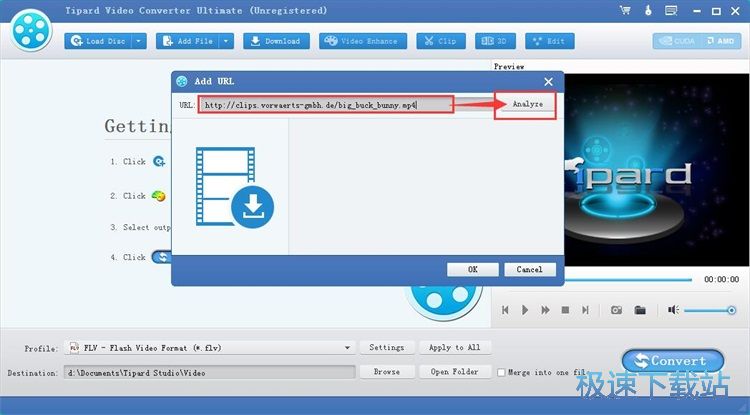Click the Load Disc button
Image resolution: width=750 pixels, height=415 pixels.
[x=98, y=41]
